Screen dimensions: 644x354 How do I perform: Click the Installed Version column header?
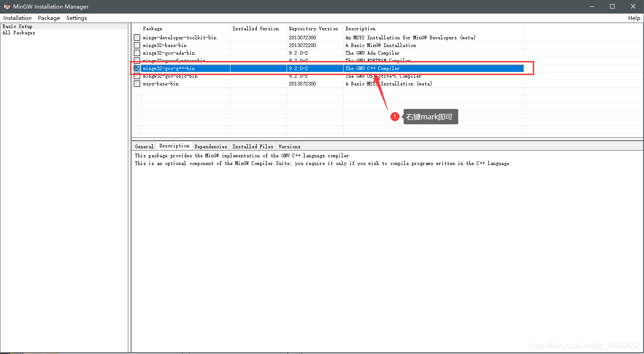pyautogui.click(x=259, y=28)
